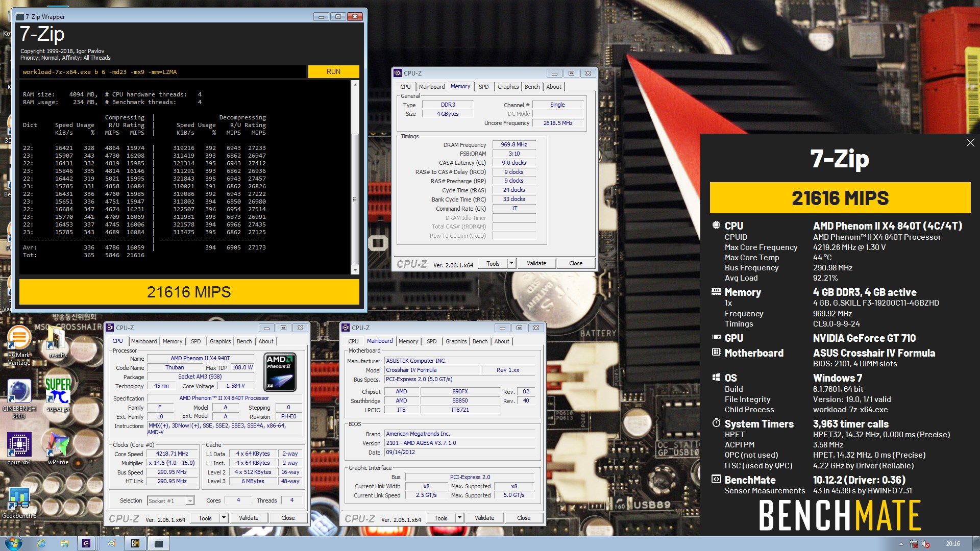Open Mainboard tab in CPU-tab CPU-Z window
Screen dimensions: 980x551
(x=144, y=341)
